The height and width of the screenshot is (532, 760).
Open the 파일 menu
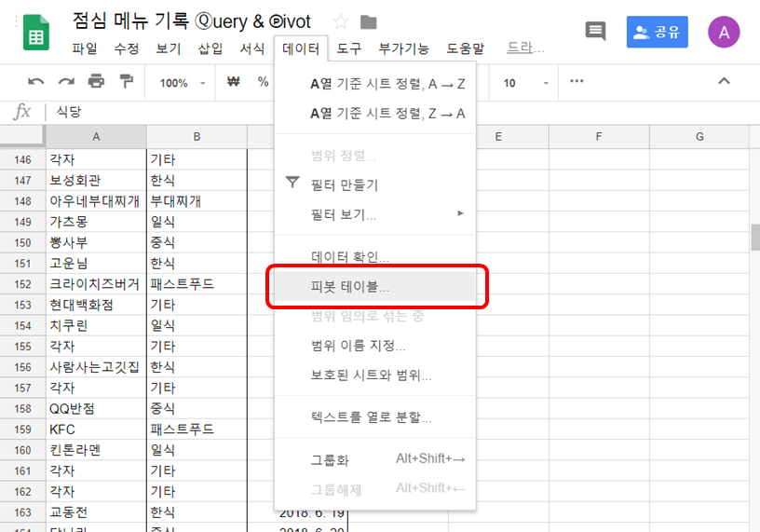(85, 48)
